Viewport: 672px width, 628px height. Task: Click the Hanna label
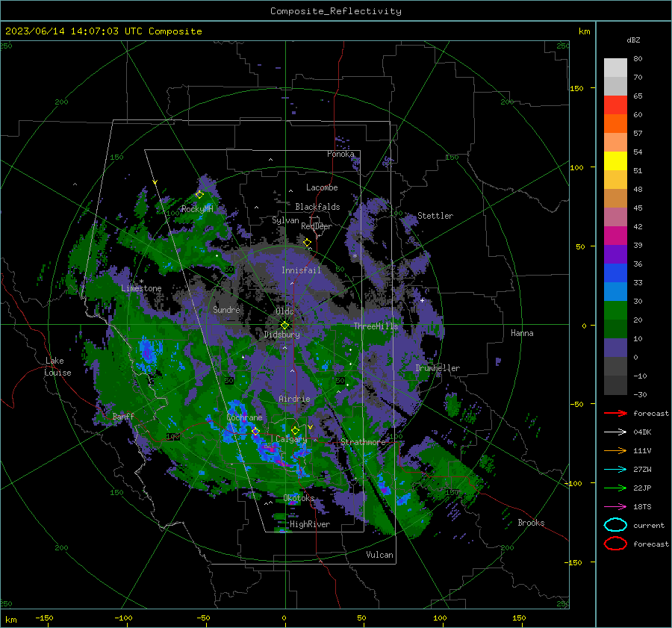[522, 333]
